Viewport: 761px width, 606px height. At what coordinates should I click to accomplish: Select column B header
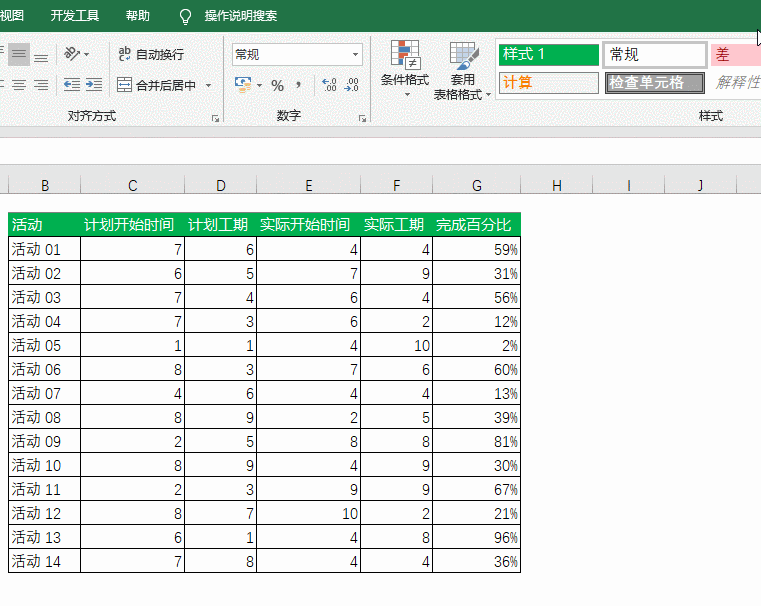pos(45,185)
